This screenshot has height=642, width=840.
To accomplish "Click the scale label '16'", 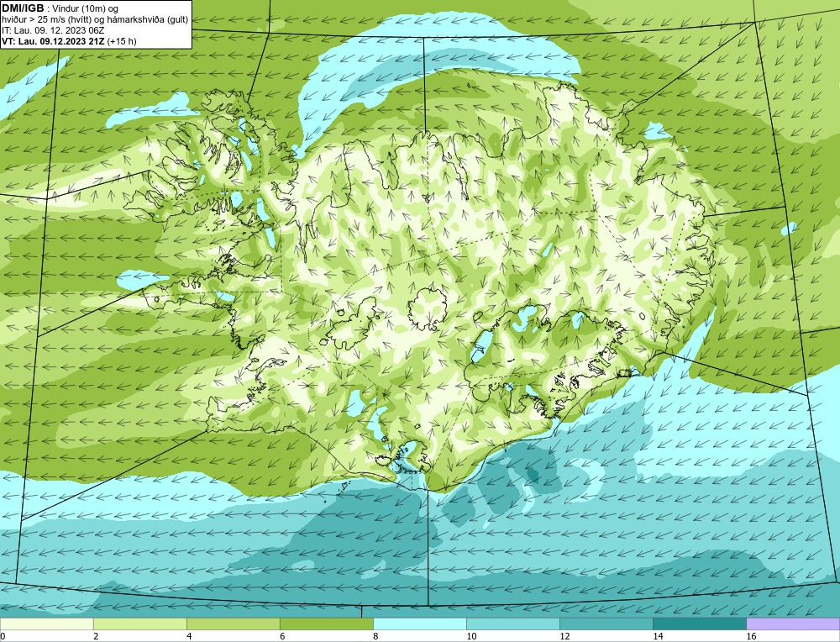I will (750, 636).
